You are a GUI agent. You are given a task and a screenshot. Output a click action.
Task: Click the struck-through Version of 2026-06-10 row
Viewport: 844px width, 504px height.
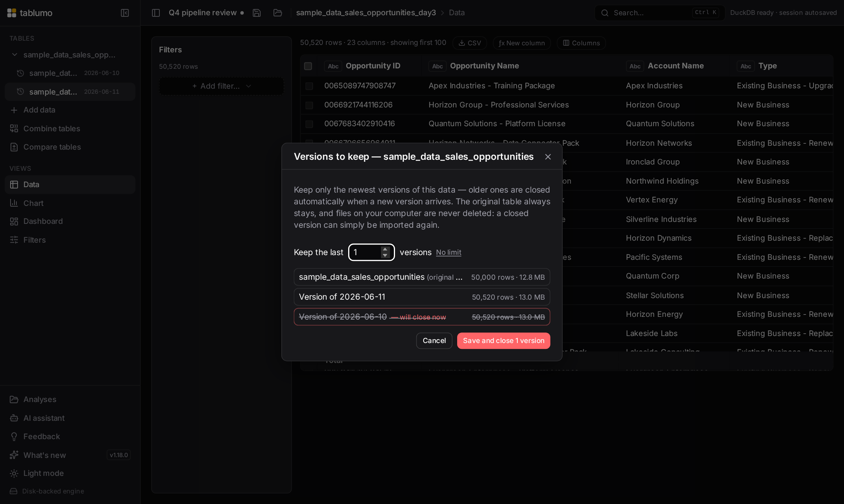pyautogui.click(x=422, y=317)
